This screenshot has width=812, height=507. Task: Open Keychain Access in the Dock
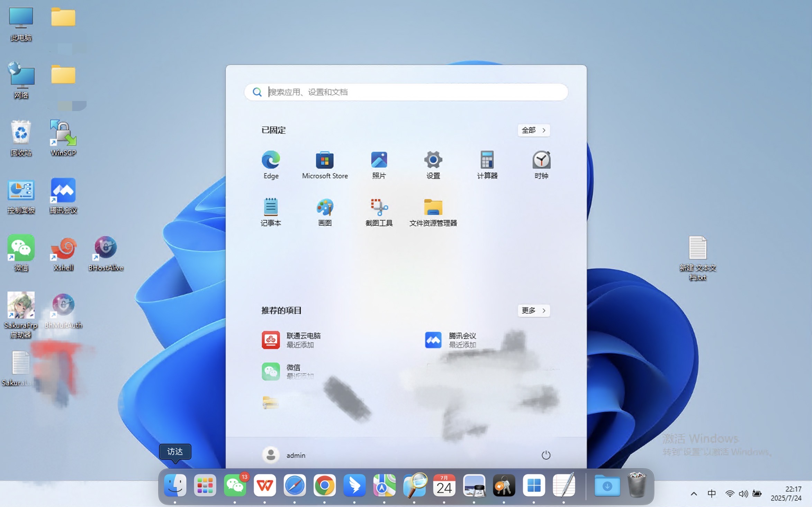point(504,485)
